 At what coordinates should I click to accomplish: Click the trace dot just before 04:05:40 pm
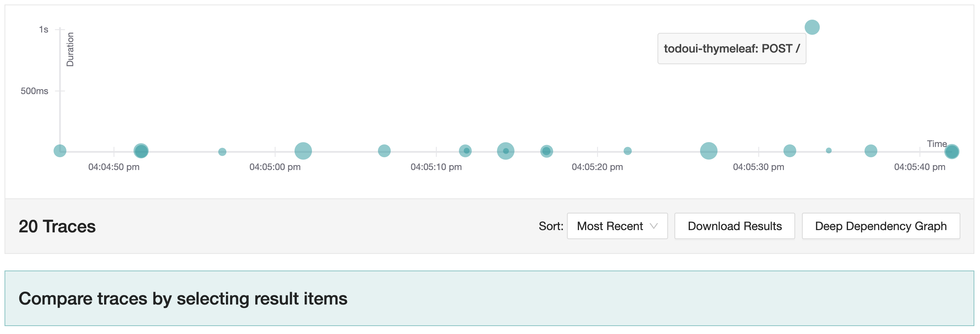(x=871, y=151)
